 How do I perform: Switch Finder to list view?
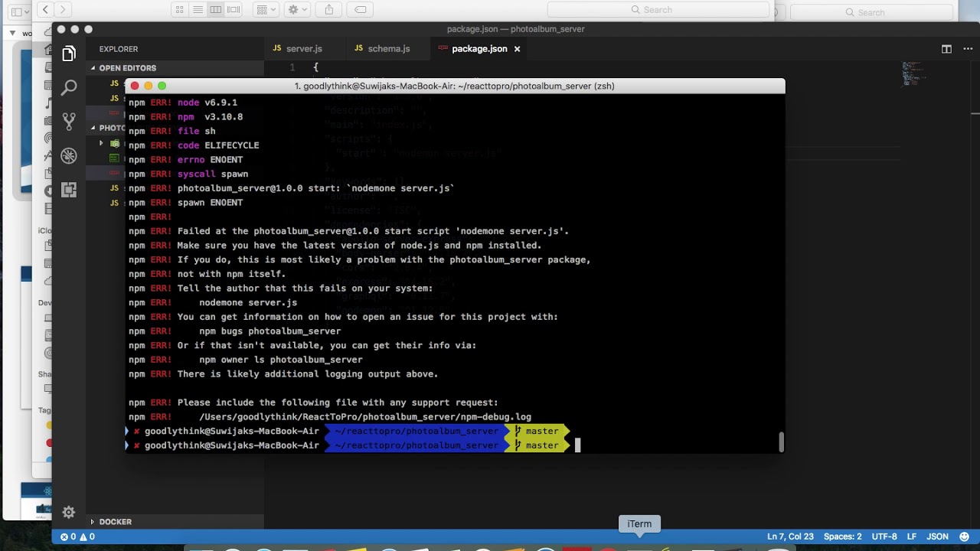click(198, 9)
